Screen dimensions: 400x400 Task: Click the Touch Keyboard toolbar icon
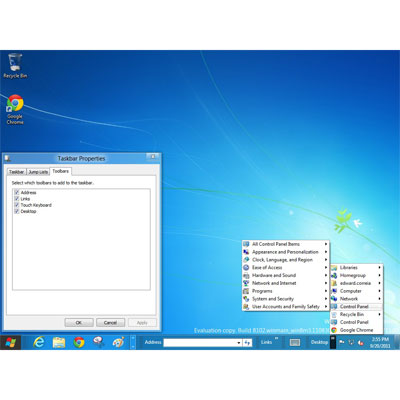(295, 342)
